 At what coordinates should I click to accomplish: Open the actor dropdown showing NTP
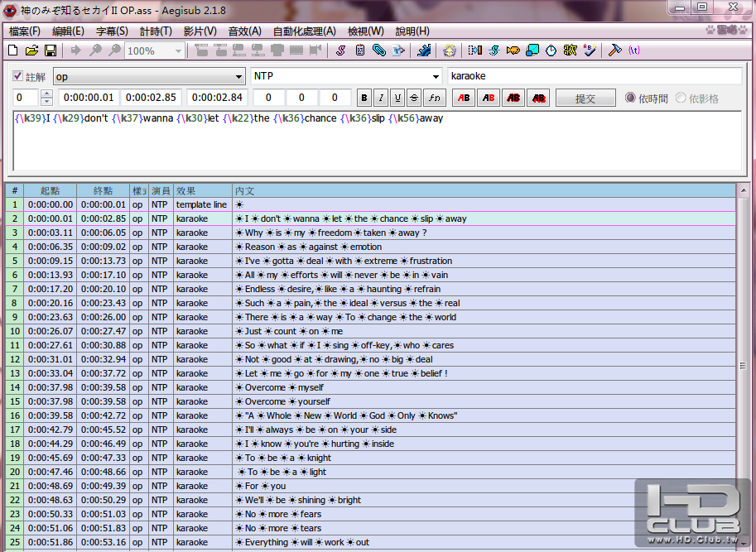(x=346, y=76)
